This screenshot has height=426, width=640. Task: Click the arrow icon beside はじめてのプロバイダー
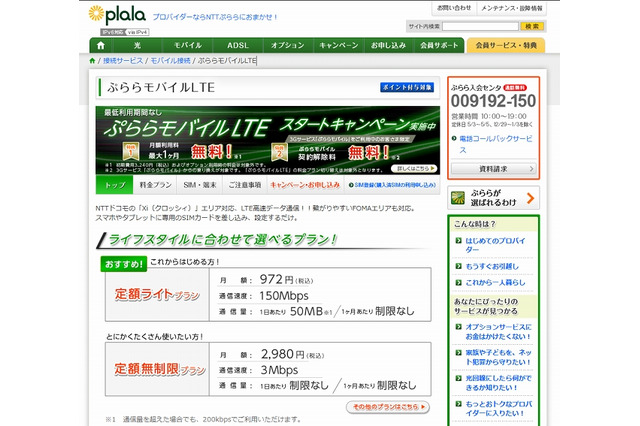pos(458,241)
